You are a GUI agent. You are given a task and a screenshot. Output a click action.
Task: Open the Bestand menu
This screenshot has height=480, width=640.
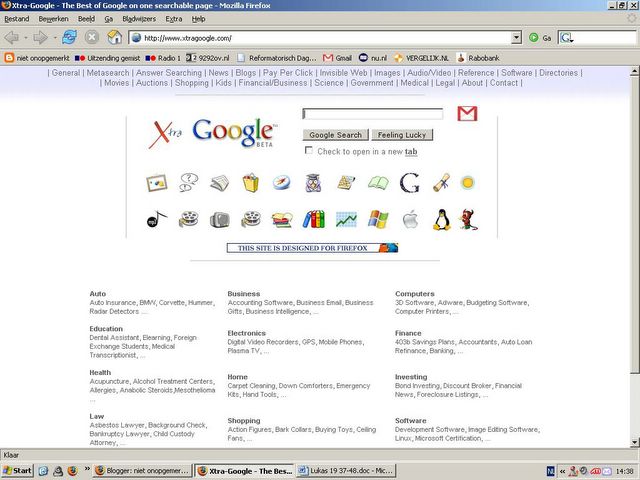coord(17,19)
